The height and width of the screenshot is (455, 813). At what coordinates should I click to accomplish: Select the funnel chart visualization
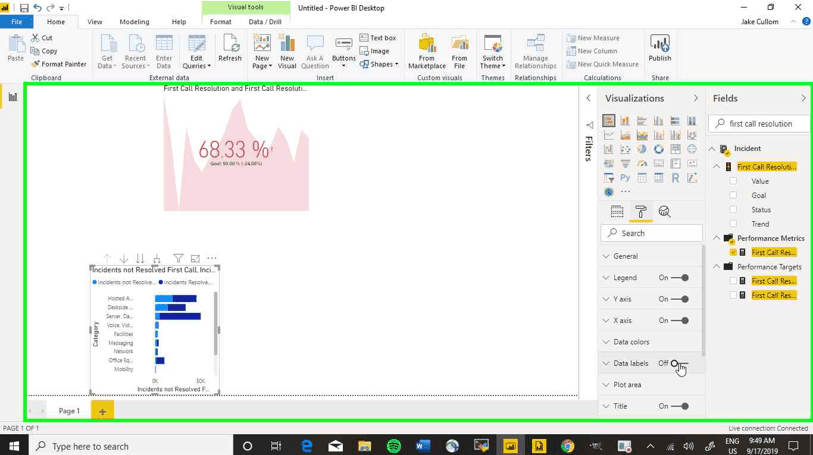tap(625, 164)
